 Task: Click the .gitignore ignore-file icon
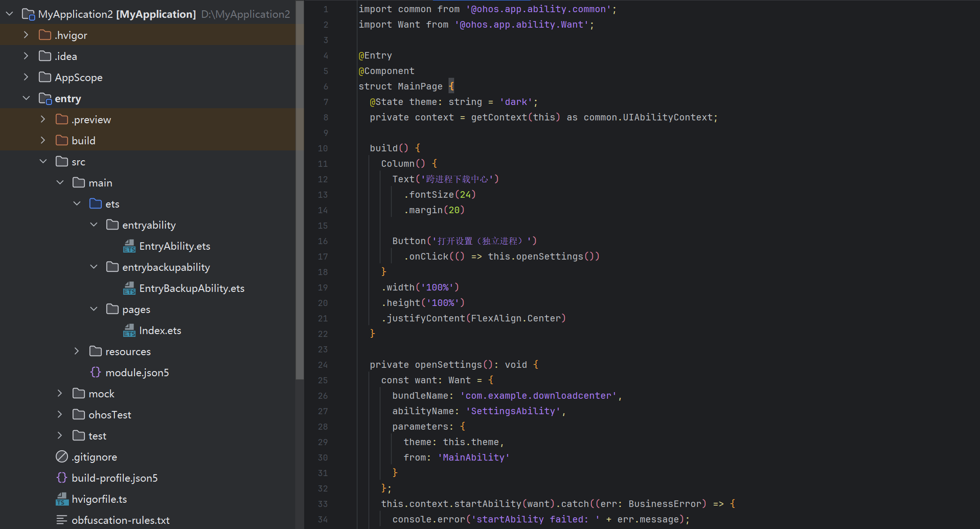(62, 456)
